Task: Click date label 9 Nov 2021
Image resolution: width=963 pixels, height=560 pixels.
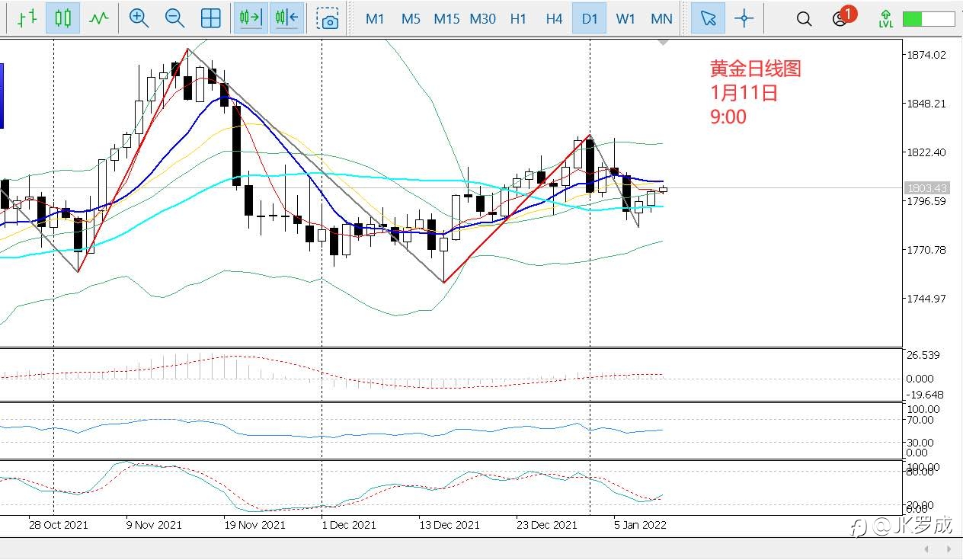Action: tap(153, 525)
